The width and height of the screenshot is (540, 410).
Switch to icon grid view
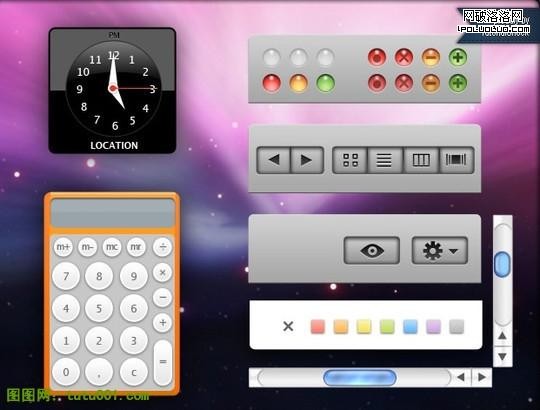[x=350, y=160]
